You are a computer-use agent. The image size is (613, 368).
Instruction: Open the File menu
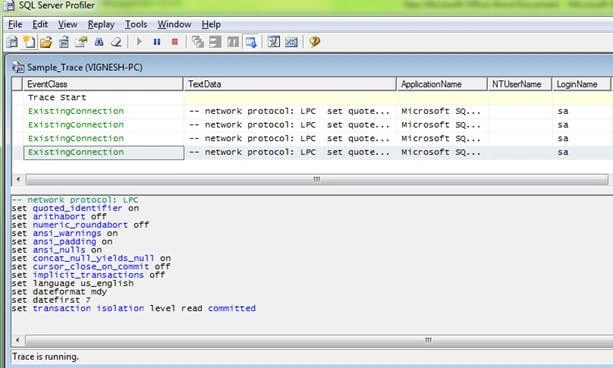coord(15,24)
